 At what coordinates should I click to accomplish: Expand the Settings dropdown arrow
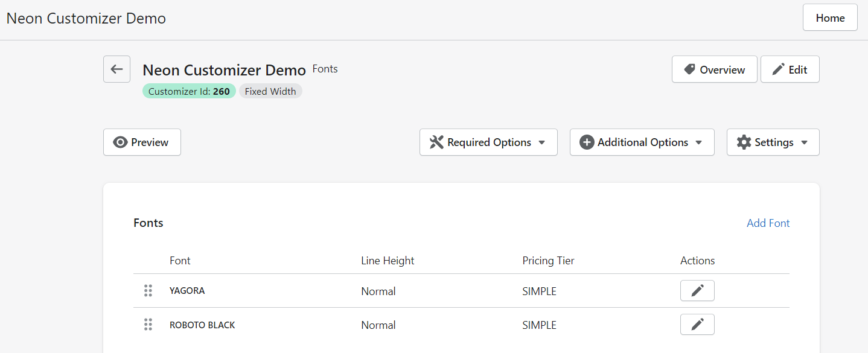click(x=804, y=142)
